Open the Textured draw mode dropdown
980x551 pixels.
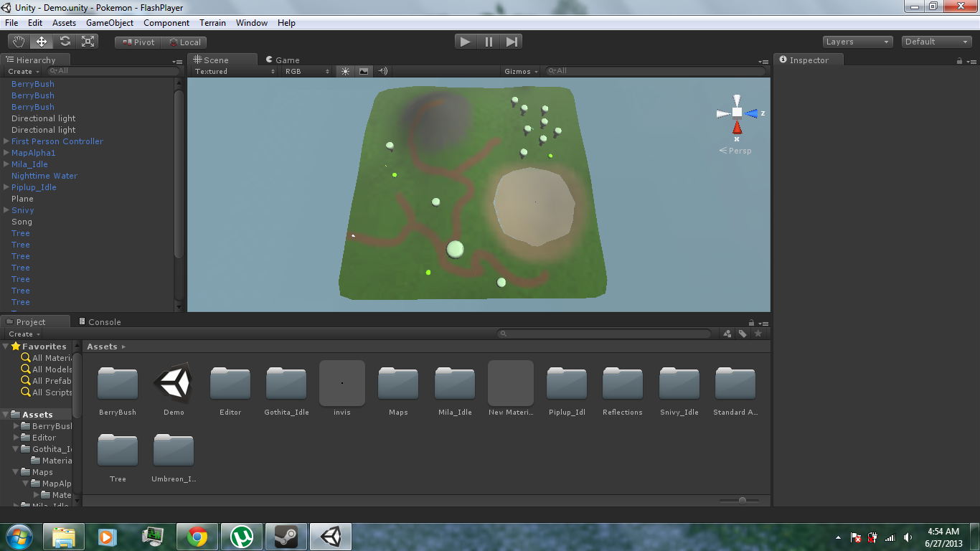pyautogui.click(x=235, y=71)
